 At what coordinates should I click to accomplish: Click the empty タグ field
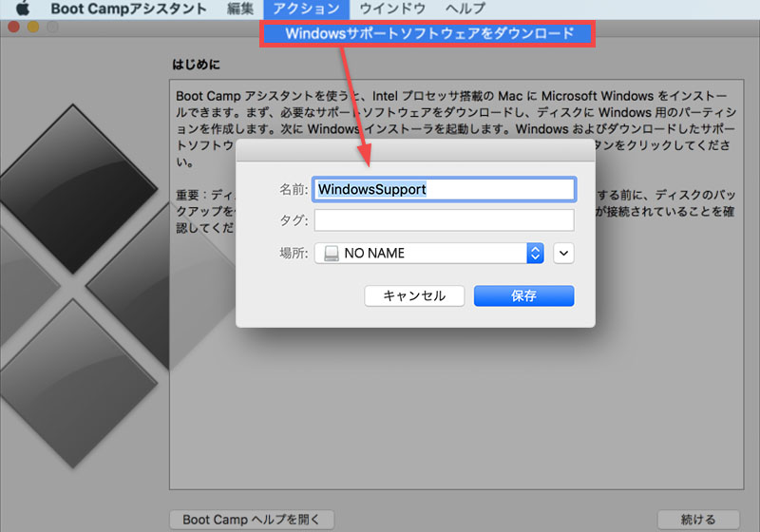[x=444, y=220]
